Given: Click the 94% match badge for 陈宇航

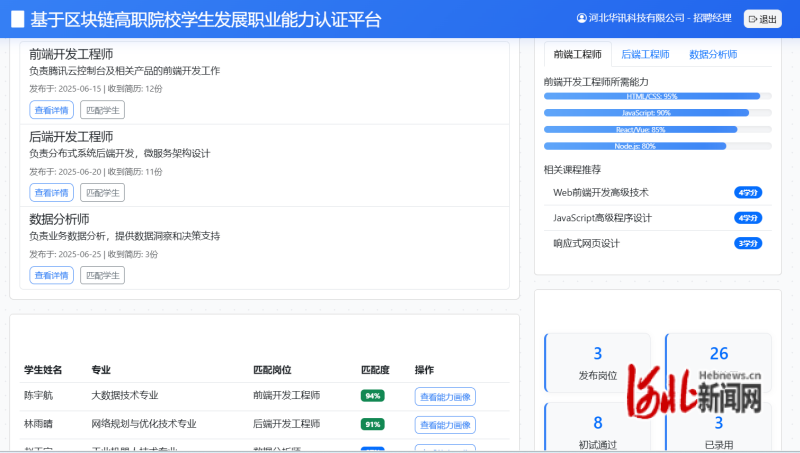Looking at the screenshot, I should coord(373,396).
